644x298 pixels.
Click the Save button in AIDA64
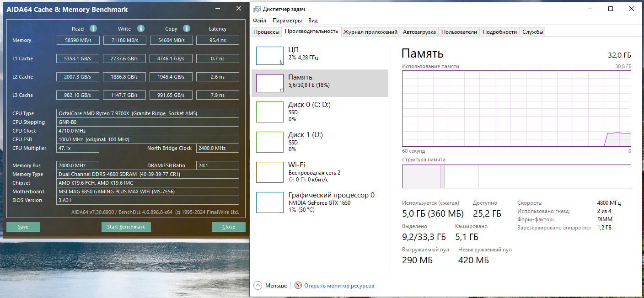tap(23, 227)
